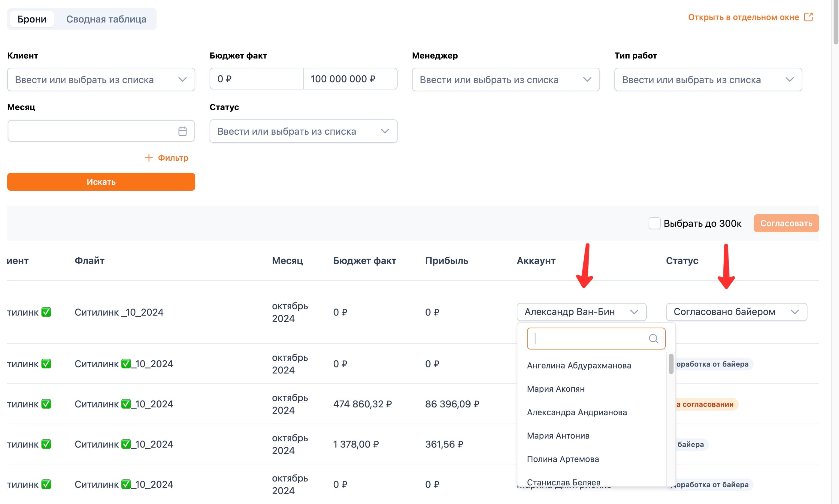Open the calendar icon in Месяц field

pyautogui.click(x=182, y=131)
